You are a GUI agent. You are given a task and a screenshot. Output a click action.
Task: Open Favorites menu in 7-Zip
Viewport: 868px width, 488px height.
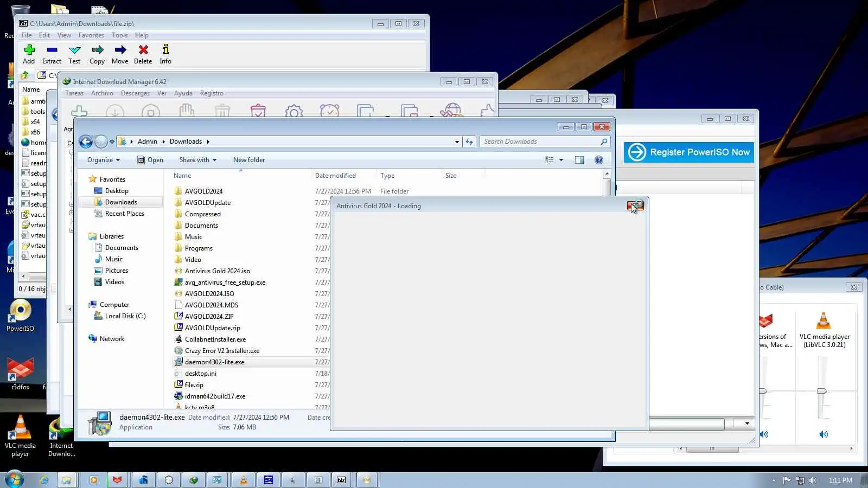coord(91,35)
